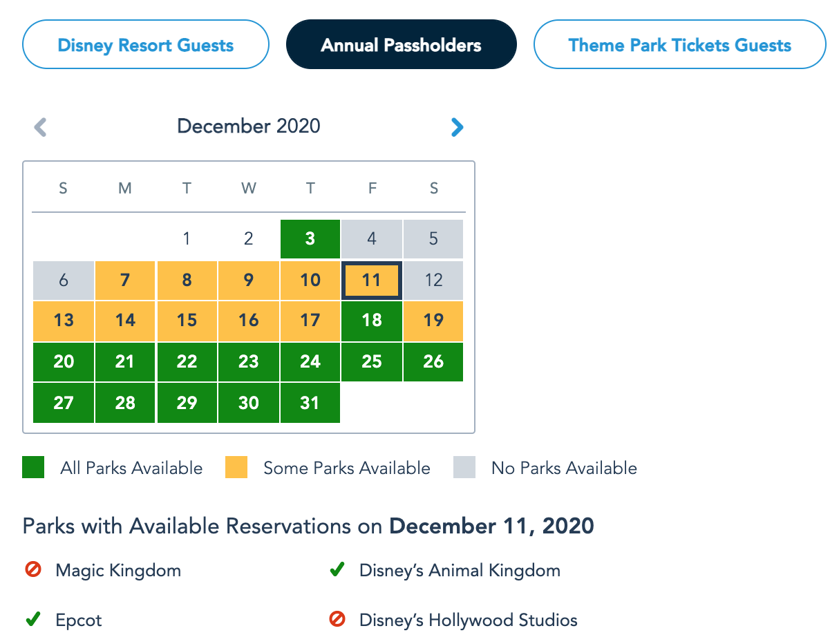Click the highlighted December 11 cell

(372, 280)
